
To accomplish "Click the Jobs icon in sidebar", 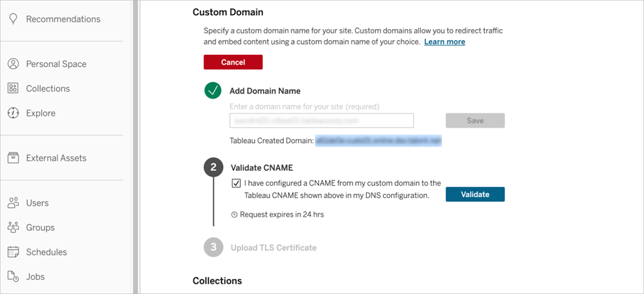I will tap(13, 277).
